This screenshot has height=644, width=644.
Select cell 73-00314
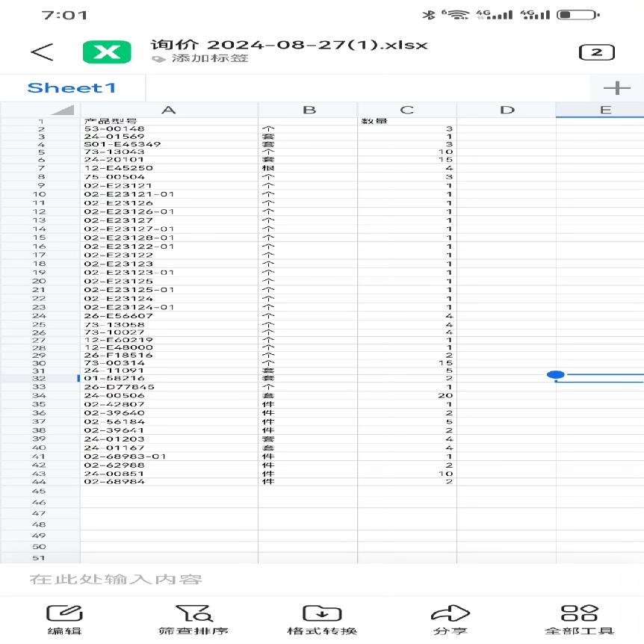[x=169, y=363]
